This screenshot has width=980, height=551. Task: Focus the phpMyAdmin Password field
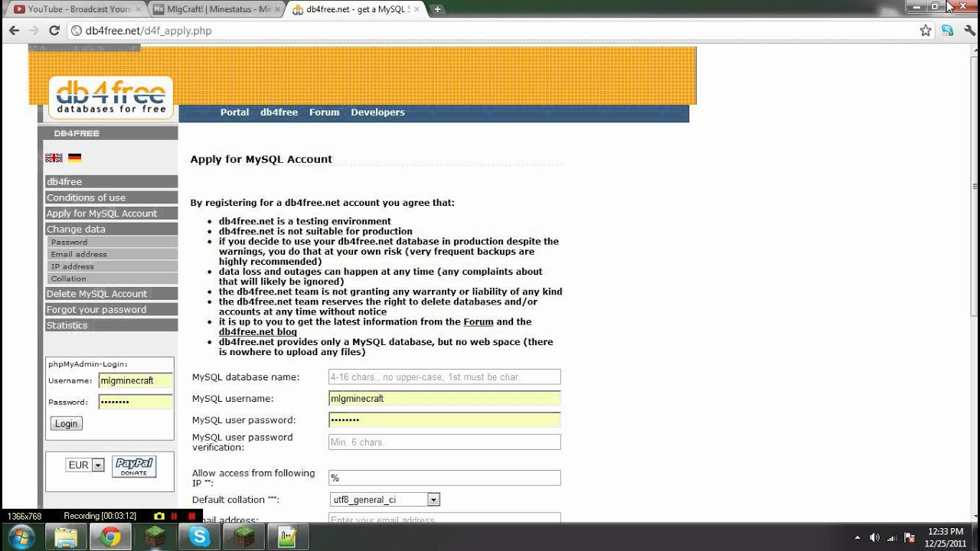coord(136,402)
